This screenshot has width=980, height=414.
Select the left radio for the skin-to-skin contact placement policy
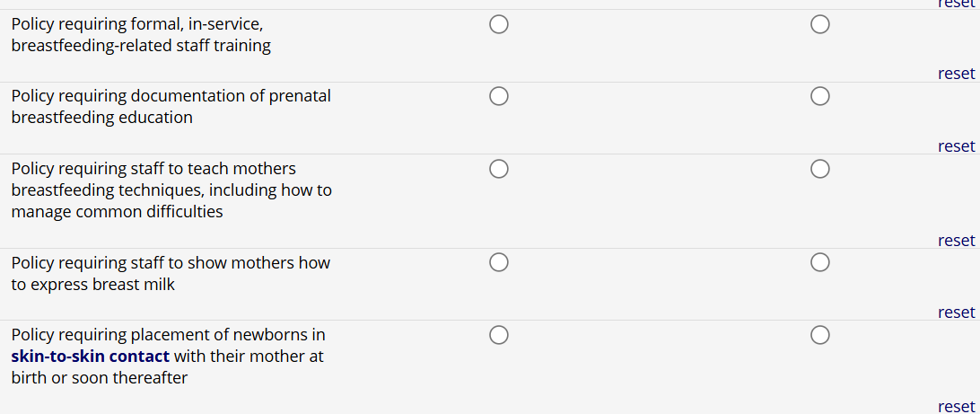pos(499,335)
